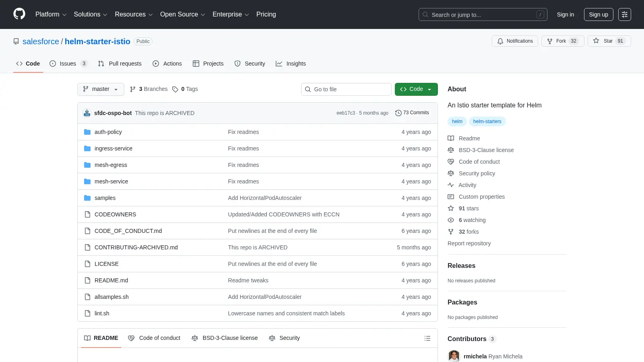Open the salesforce organization link

pyautogui.click(x=41, y=41)
